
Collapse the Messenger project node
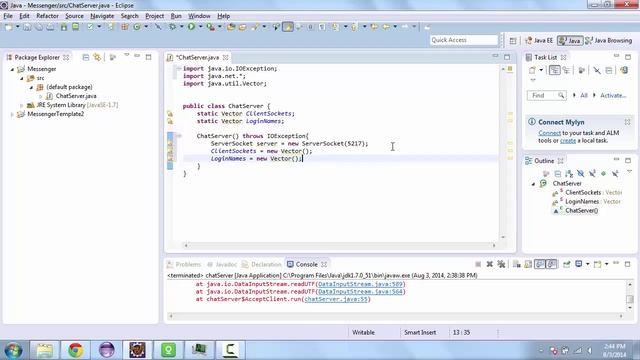tap(12, 69)
